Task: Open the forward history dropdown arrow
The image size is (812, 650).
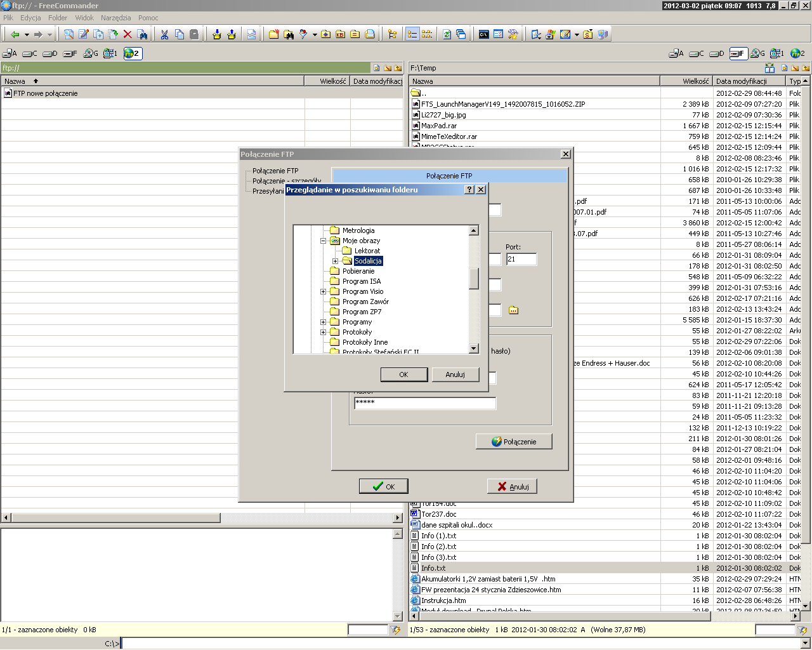Action: [49, 35]
